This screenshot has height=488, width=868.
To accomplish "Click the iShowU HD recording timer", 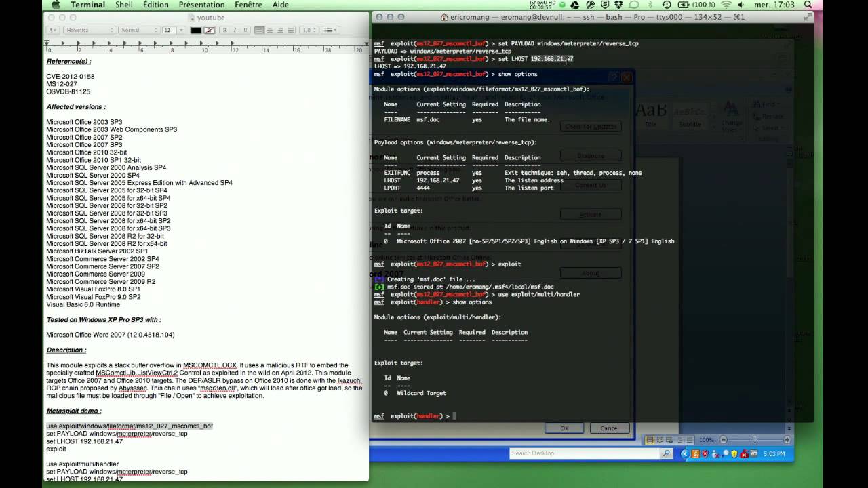I will click(x=542, y=5).
